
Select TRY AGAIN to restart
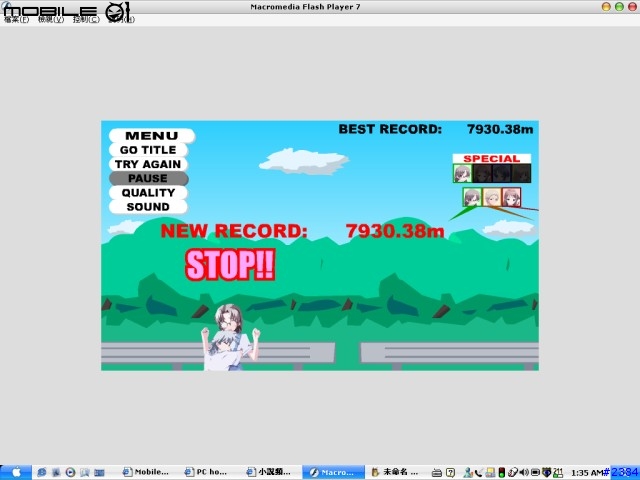pyautogui.click(x=148, y=164)
